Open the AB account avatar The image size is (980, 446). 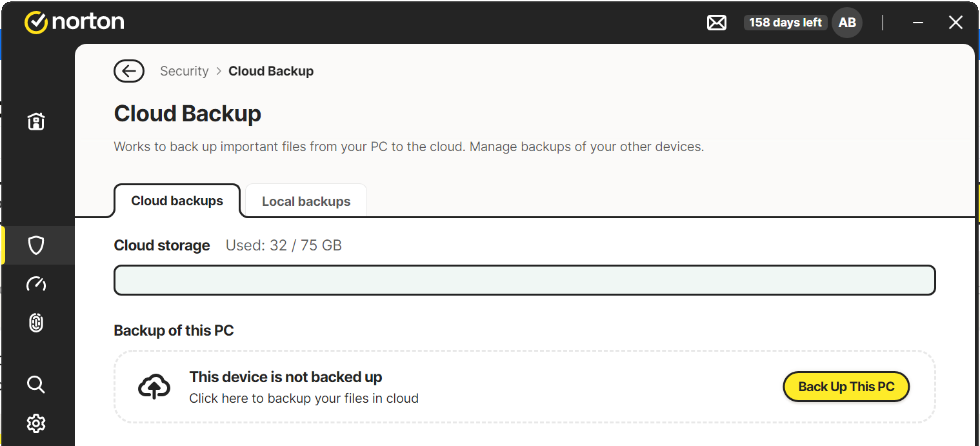tap(846, 23)
